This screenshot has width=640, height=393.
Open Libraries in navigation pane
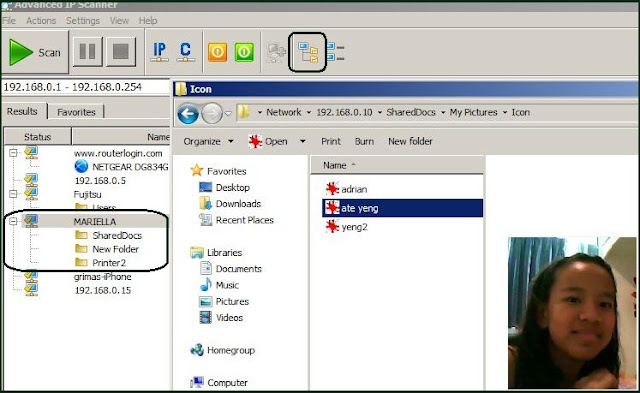[216, 253]
